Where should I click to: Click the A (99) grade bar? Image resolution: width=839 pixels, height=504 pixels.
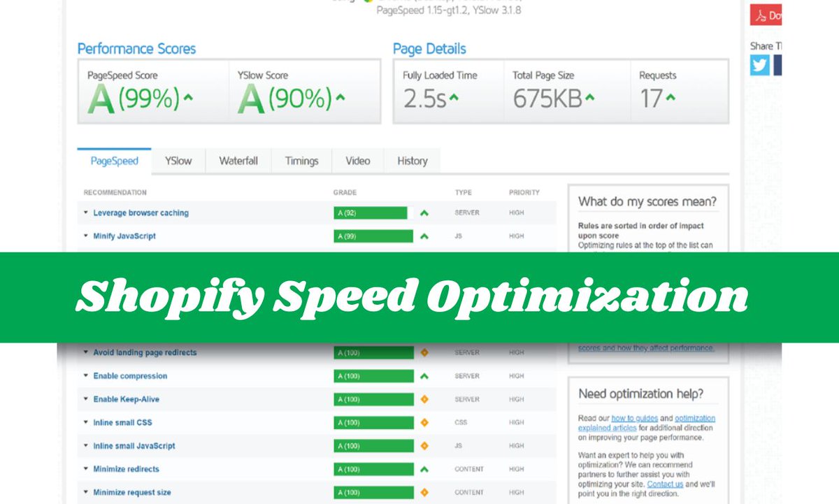[x=374, y=236]
